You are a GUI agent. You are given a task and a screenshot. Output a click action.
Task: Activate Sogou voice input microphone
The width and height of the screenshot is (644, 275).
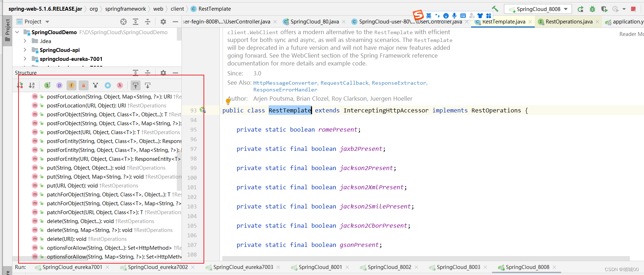click(454, 16)
